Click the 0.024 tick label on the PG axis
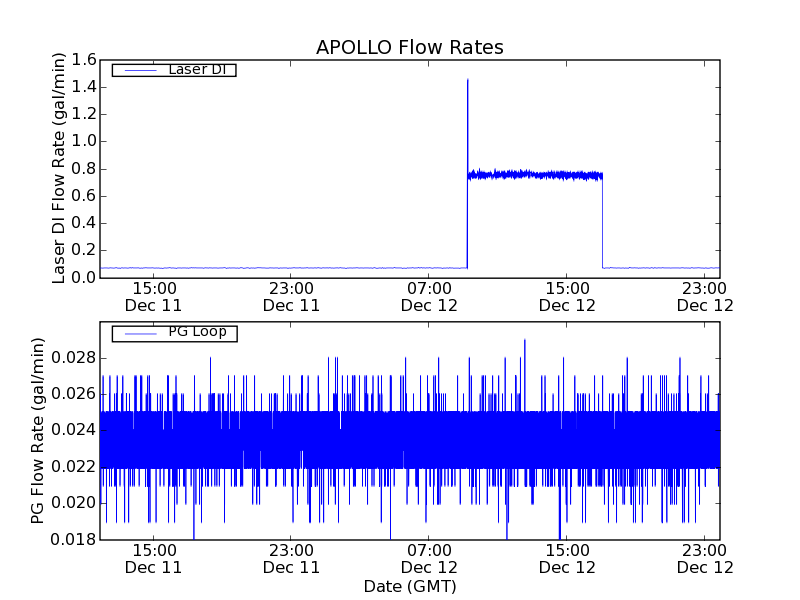Screen dimensions: 800x600 (74, 430)
